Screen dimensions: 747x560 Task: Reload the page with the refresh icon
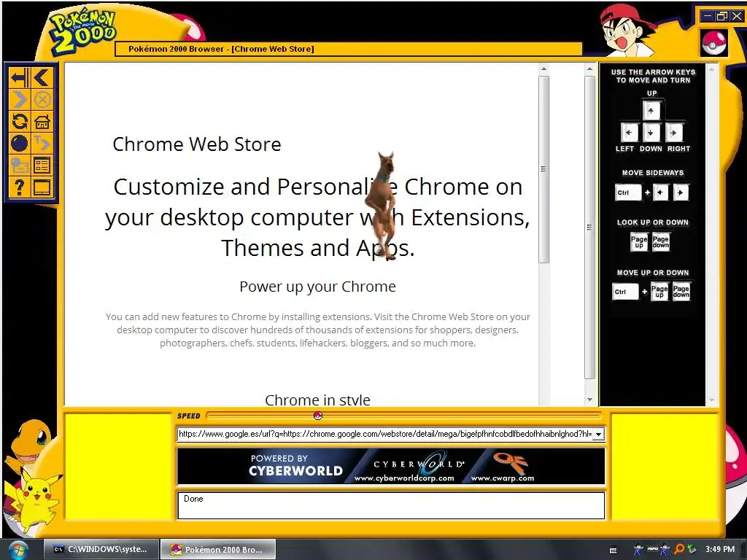pyautogui.click(x=20, y=122)
